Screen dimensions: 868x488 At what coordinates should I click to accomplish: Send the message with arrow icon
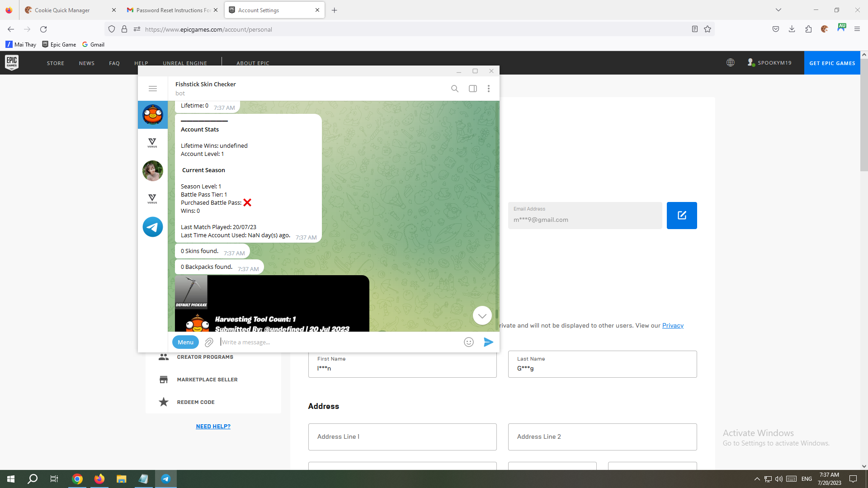(488, 342)
